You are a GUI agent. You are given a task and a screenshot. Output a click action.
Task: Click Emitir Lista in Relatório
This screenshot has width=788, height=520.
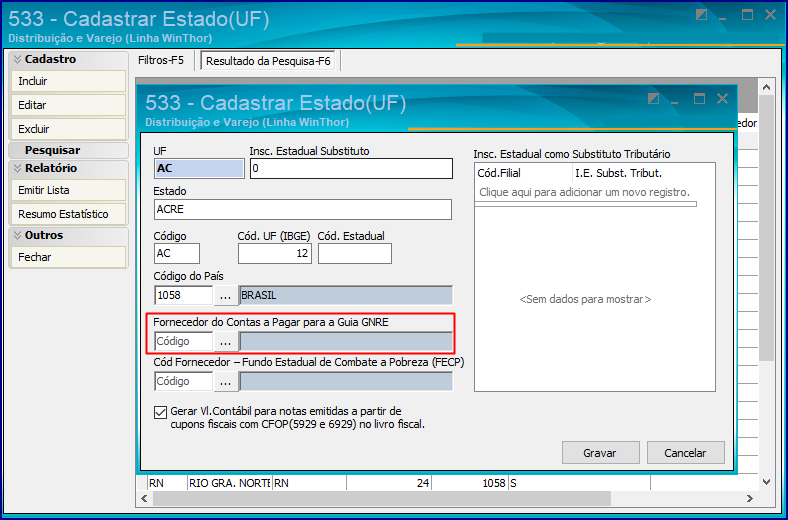pyautogui.click(x=68, y=190)
